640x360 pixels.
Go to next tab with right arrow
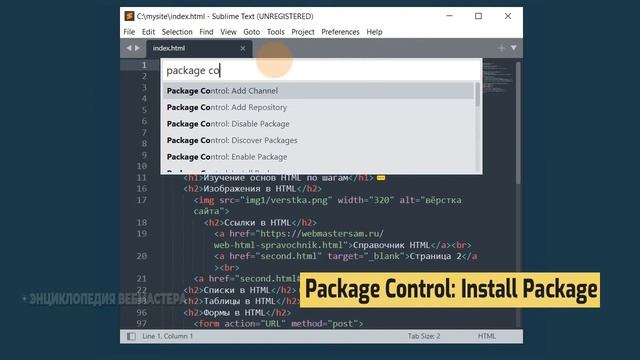137,48
